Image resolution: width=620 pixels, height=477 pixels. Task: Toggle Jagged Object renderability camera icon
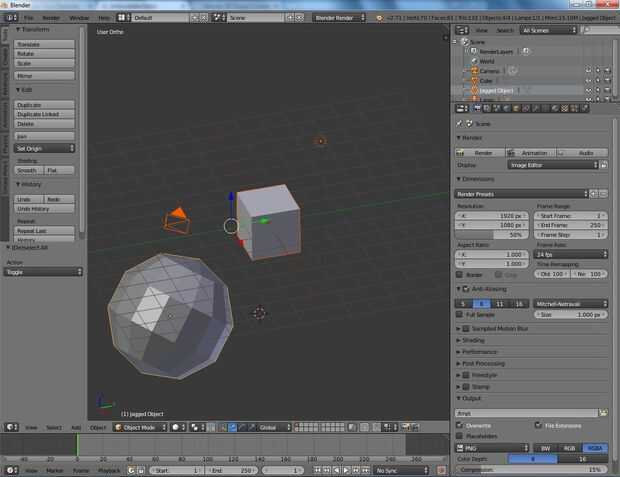607,91
